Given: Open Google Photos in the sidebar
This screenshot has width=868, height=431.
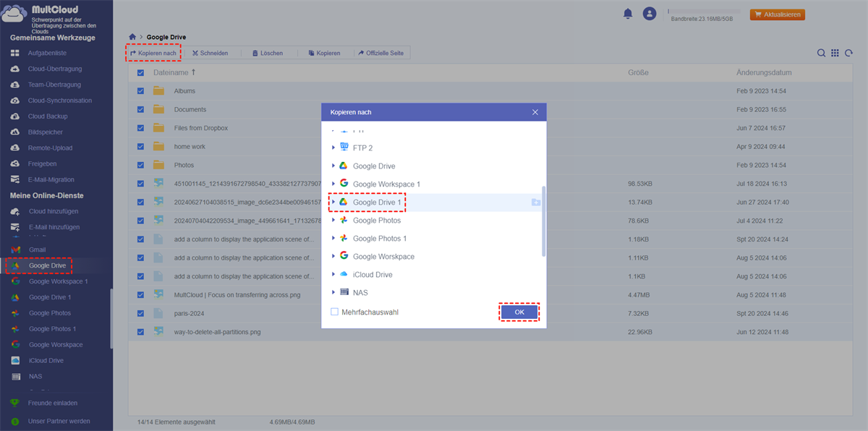Looking at the screenshot, I should pos(50,313).
